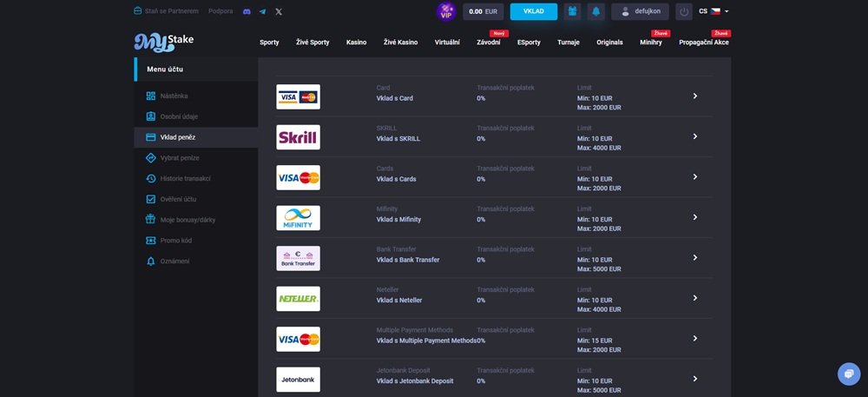Image resolution: width=868 pixels, height=397 pixels.
Task: Click Visa logo in Multiple Payment Methods row
Action: [x=298, y=340]
